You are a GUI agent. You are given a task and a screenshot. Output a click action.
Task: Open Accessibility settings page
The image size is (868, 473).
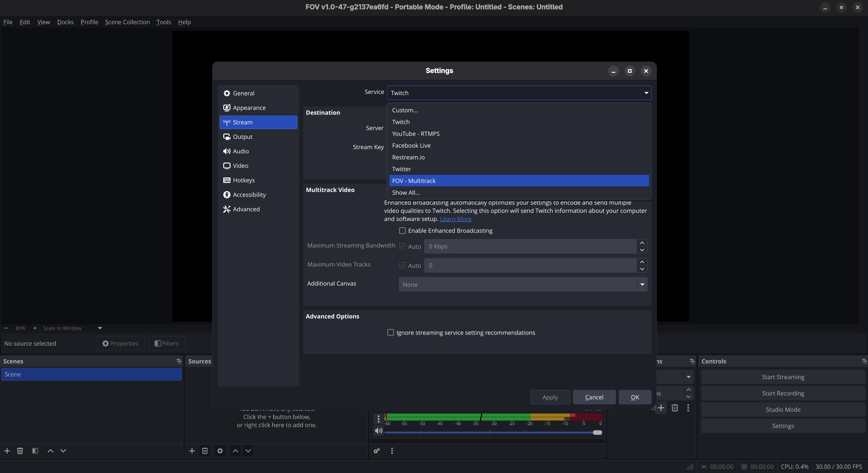tap(258, 194)
